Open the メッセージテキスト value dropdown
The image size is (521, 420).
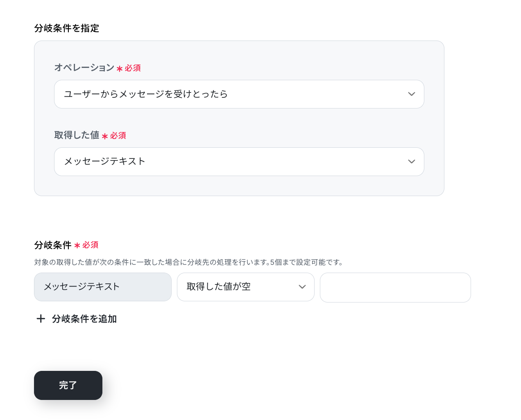coord(239,162)
